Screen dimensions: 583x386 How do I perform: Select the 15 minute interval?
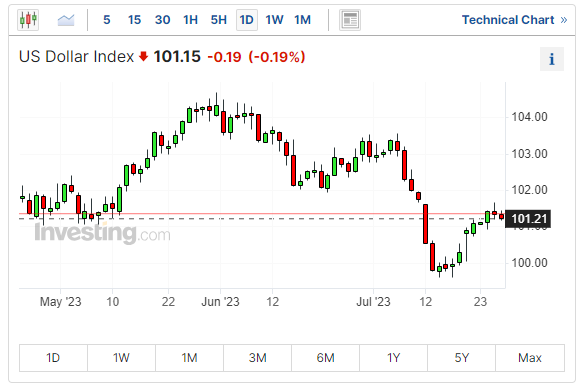[134, 20]
